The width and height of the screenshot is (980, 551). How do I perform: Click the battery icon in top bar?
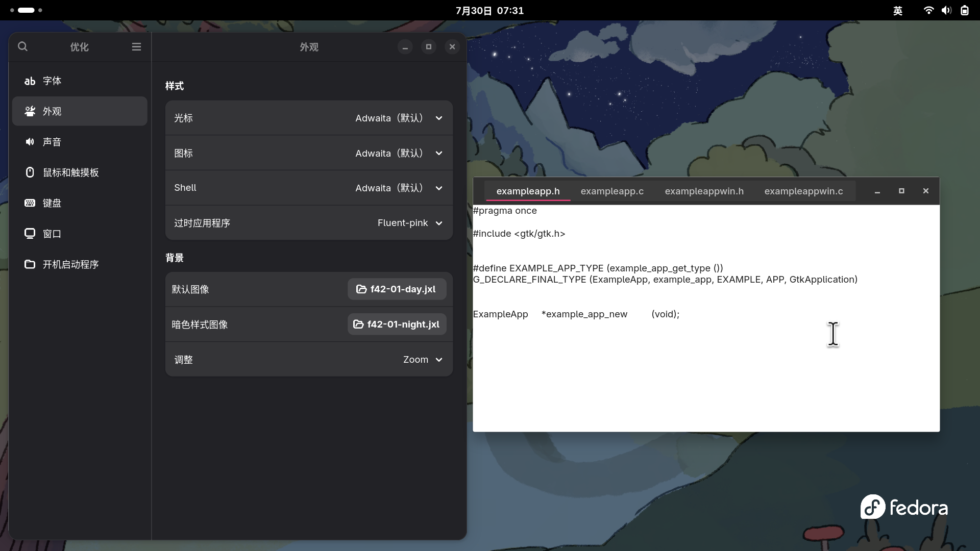[964, 10]
